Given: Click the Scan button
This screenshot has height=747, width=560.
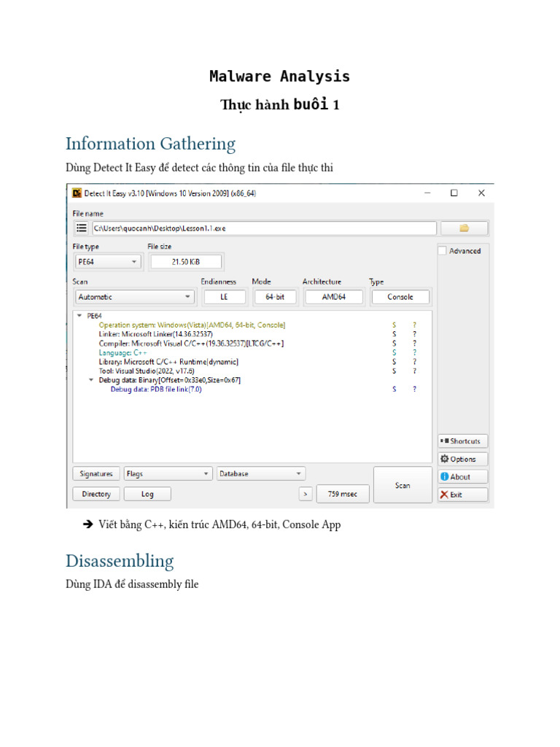Looking at the screenshot, I should (x=402, y=485).
